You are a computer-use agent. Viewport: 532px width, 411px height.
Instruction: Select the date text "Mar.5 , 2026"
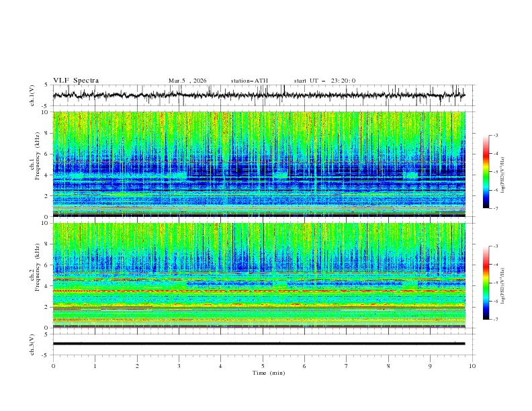[x=187, y=81]
